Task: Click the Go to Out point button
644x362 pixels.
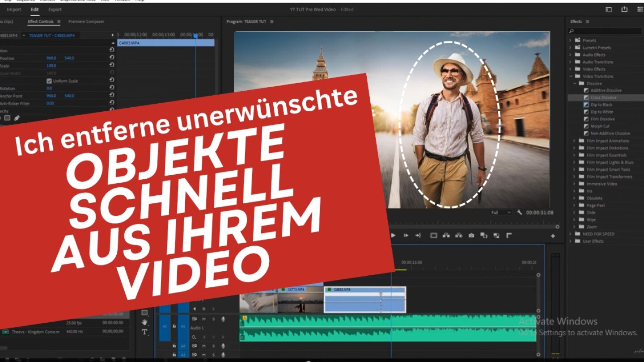Action: [x=418, y=236]
